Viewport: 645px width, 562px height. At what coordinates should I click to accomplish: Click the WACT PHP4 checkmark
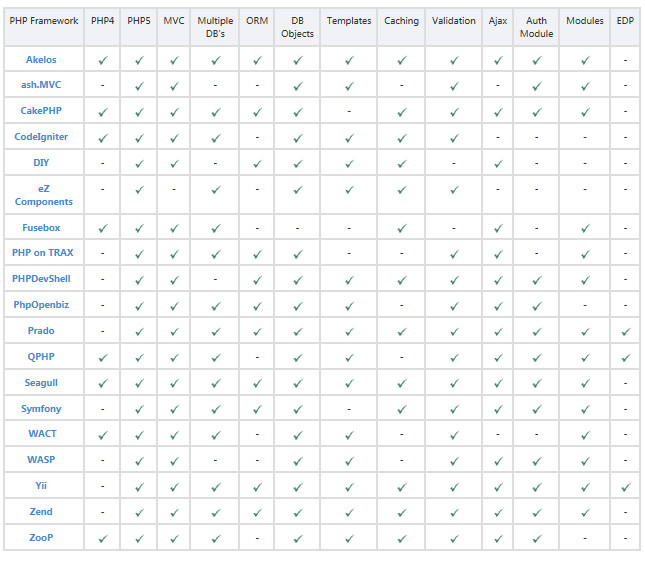tap(103, 435)
